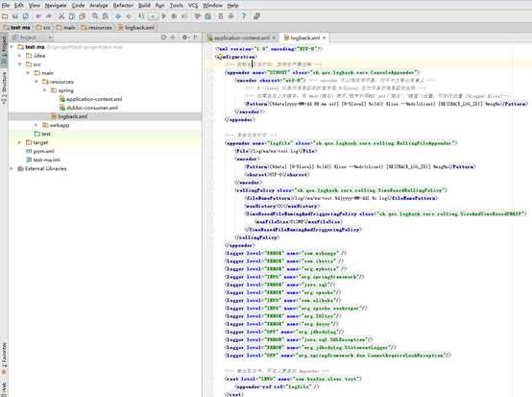Click the Copy toolbar icon
Screen dimensions: 532x397
pos(72,16)
